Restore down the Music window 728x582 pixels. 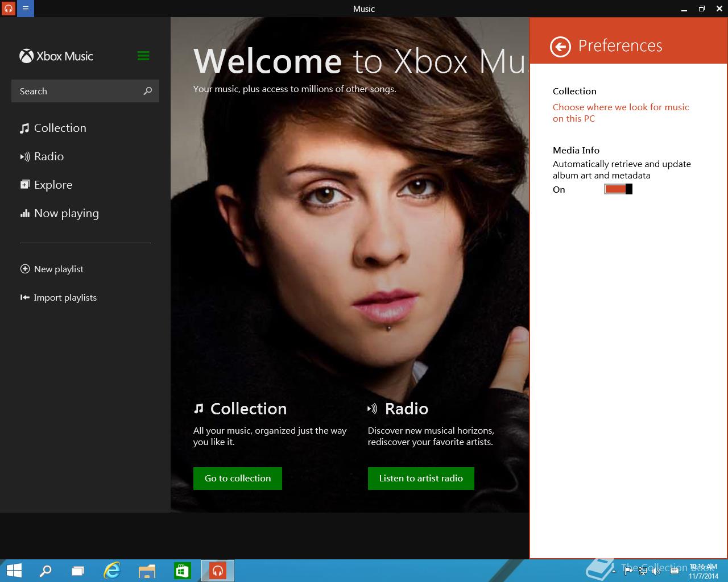pos(702,9)
